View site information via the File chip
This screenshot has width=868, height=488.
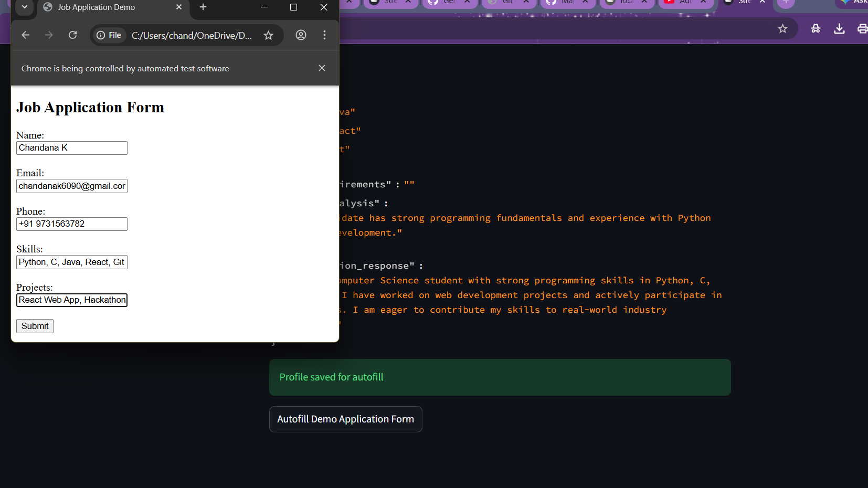pos(109,35)
